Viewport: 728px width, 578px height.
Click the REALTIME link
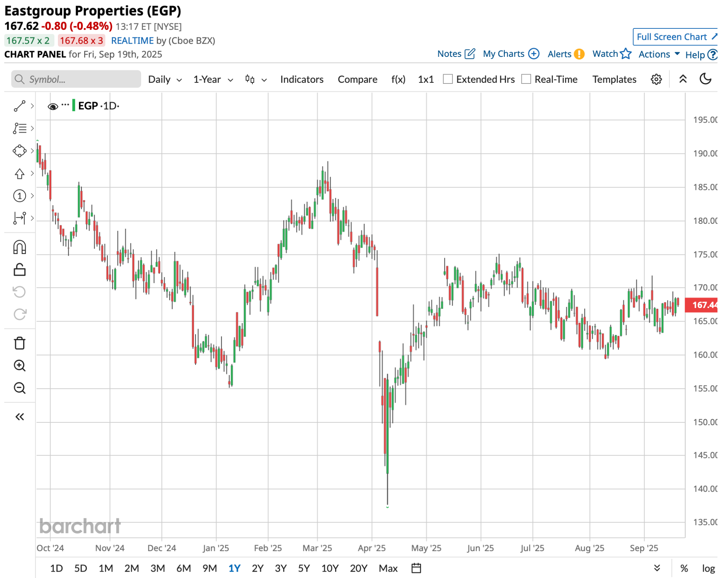click(132, 40)
